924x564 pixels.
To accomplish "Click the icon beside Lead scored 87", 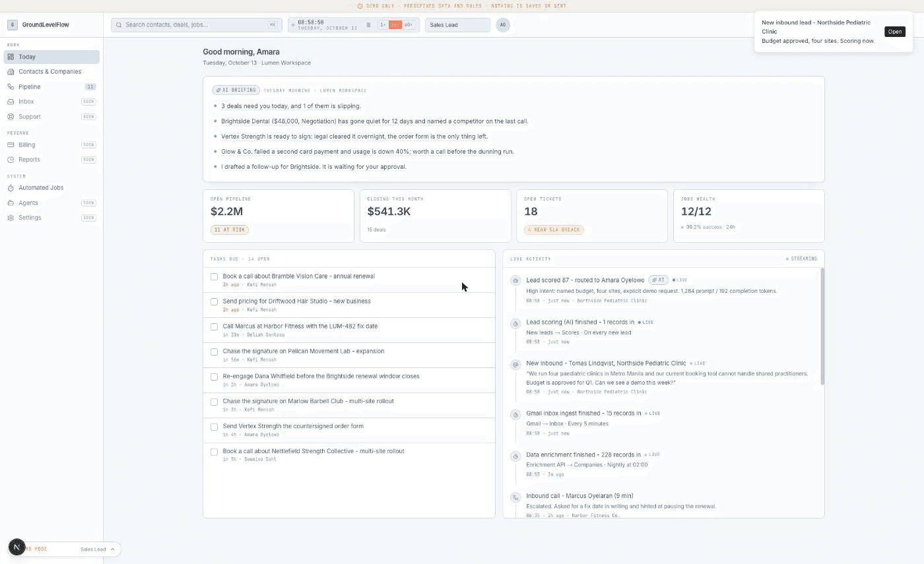I will click(x=515, y=280).
